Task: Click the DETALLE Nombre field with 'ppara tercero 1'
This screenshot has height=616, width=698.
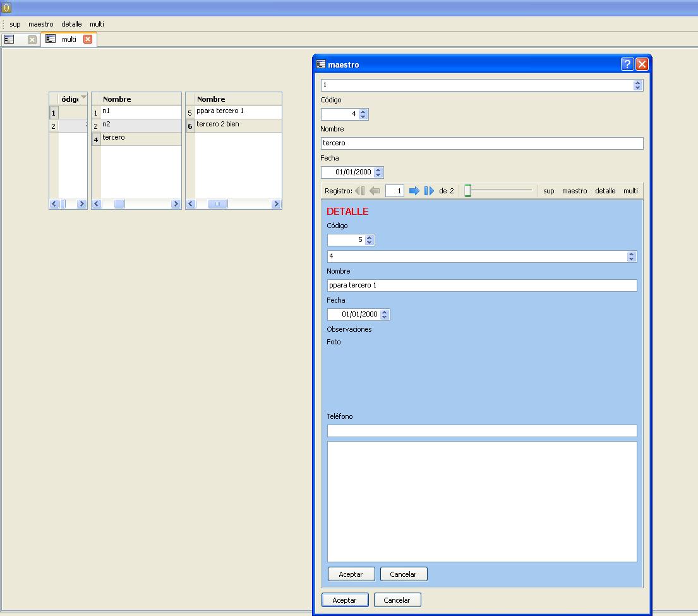Action: click(482, 286)
